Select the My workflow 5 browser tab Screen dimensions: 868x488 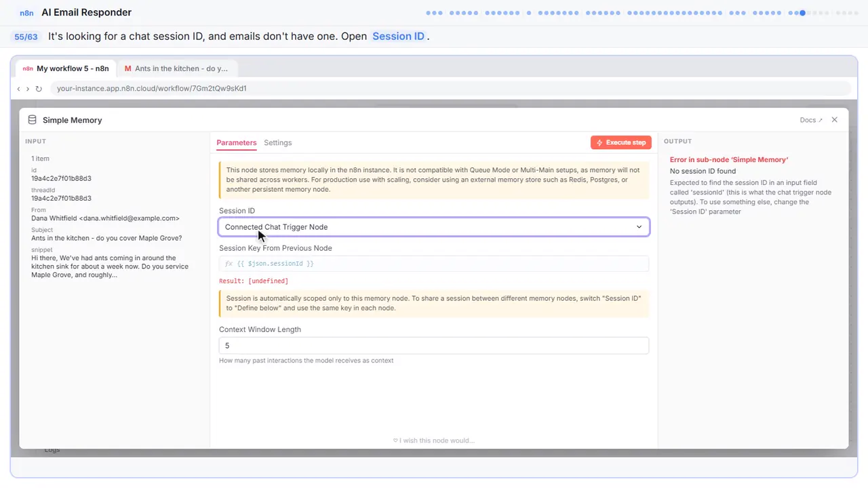66,68
